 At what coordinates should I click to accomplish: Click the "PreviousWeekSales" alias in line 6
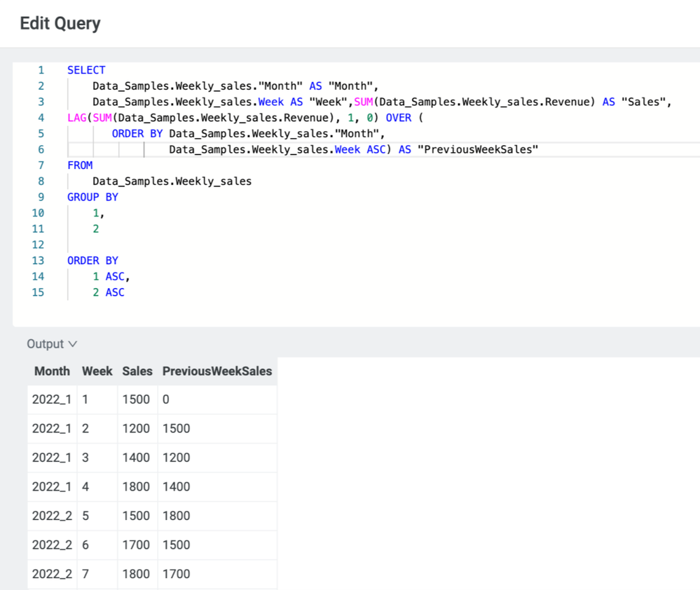point(477,149)
